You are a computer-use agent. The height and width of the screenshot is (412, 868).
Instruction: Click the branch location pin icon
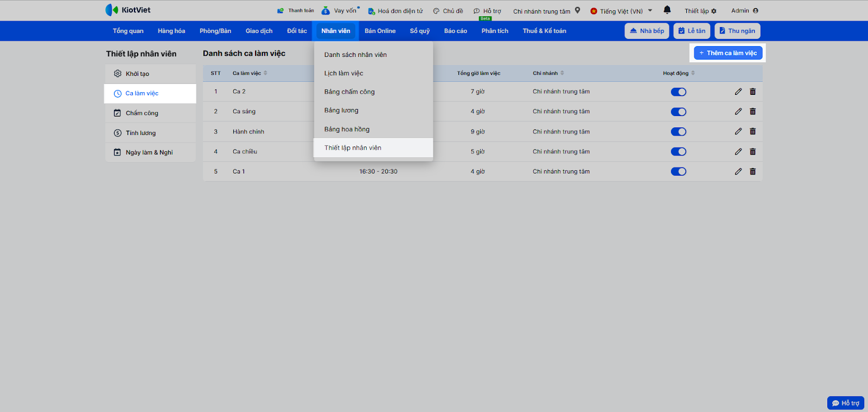[577, 10]
